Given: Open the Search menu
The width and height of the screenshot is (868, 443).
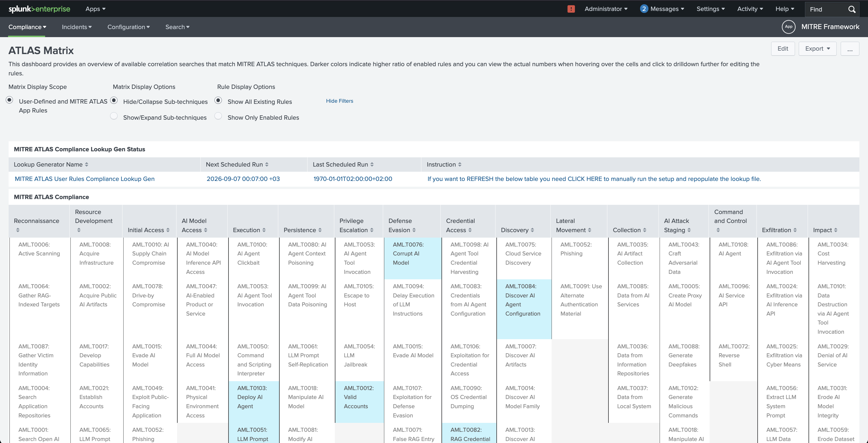Looking at the screenshot, I should (177, 27).
